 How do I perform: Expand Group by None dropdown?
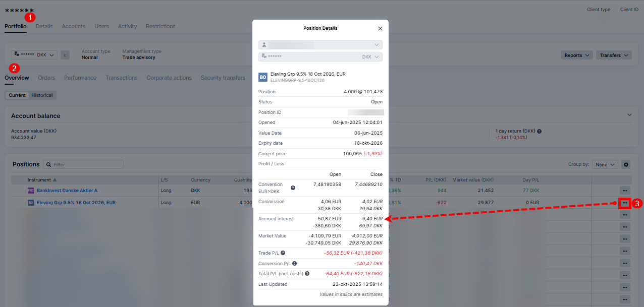coord(606,164)
